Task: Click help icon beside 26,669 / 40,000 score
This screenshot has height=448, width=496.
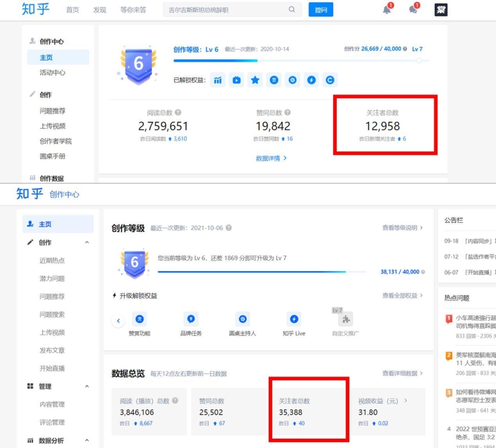Action: pos(405,49)
